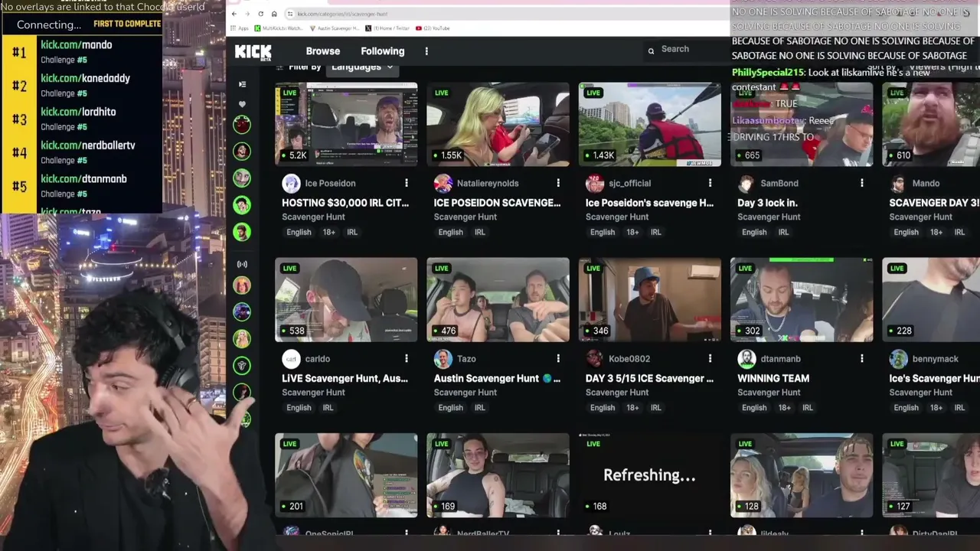Open Kobe0802 stream thumbnail
This screenshot has height=551, width=980.
[649, 299]
